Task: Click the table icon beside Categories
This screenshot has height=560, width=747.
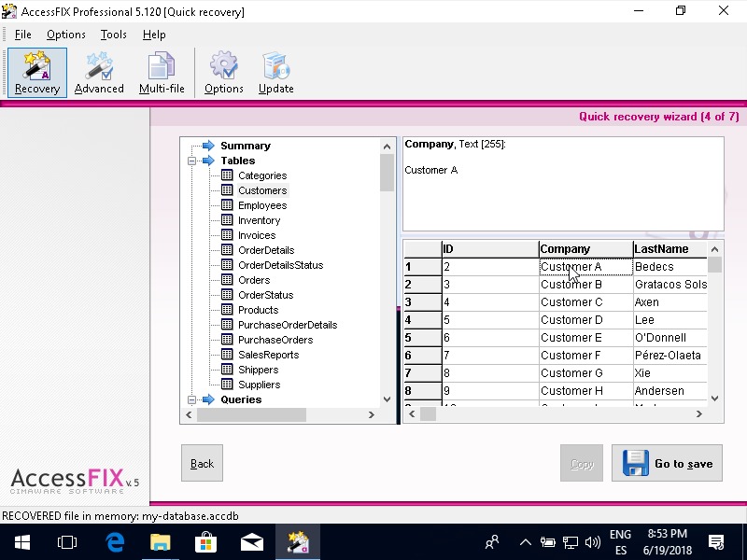Action: point(227,175)
